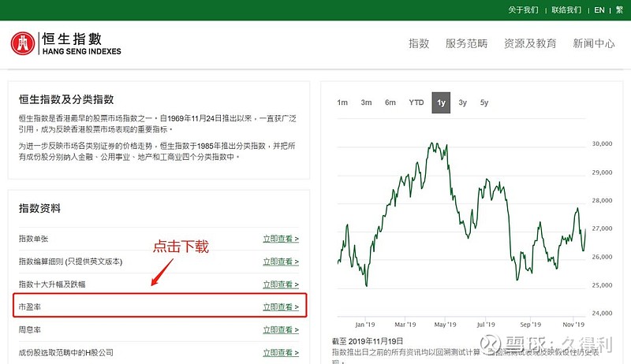The width and height of the screenshot is (631, 364).
Task: Open the 新闻中心 navigation menu
Action: [x=594, y=43]
